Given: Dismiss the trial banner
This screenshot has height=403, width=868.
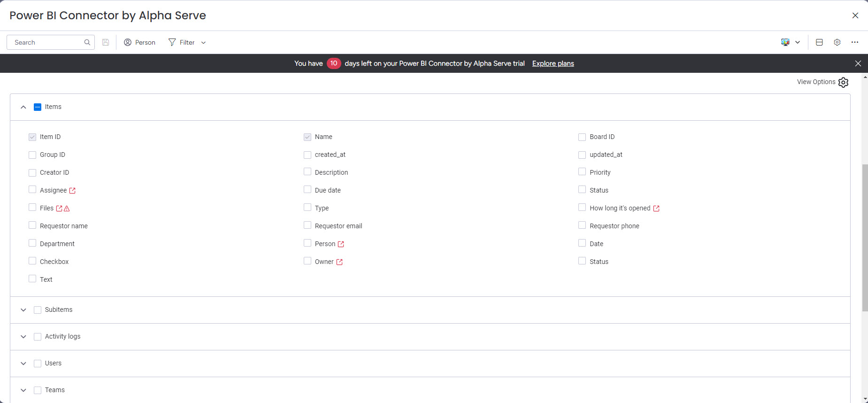Looking at the screenshot, I should pyautogui.click(x=858, y=63).
